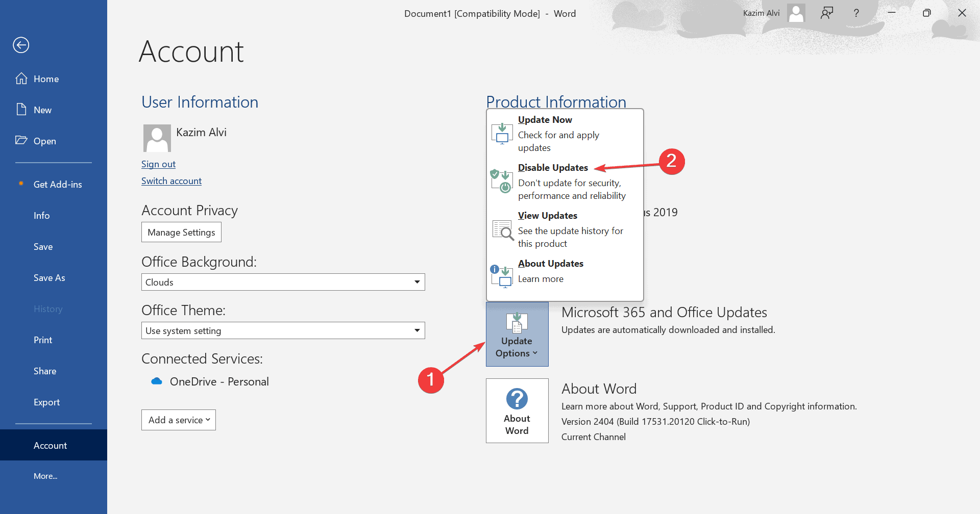Click the Product Information heading
This screenshot has height=514, width=980.
(556, 101)
